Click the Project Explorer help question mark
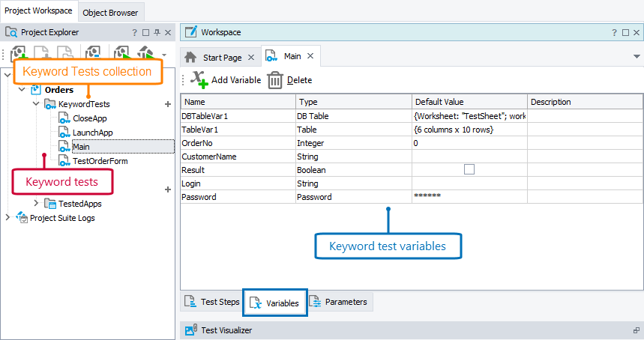This screenshot has height=340, width=644. tap(134, 33)
